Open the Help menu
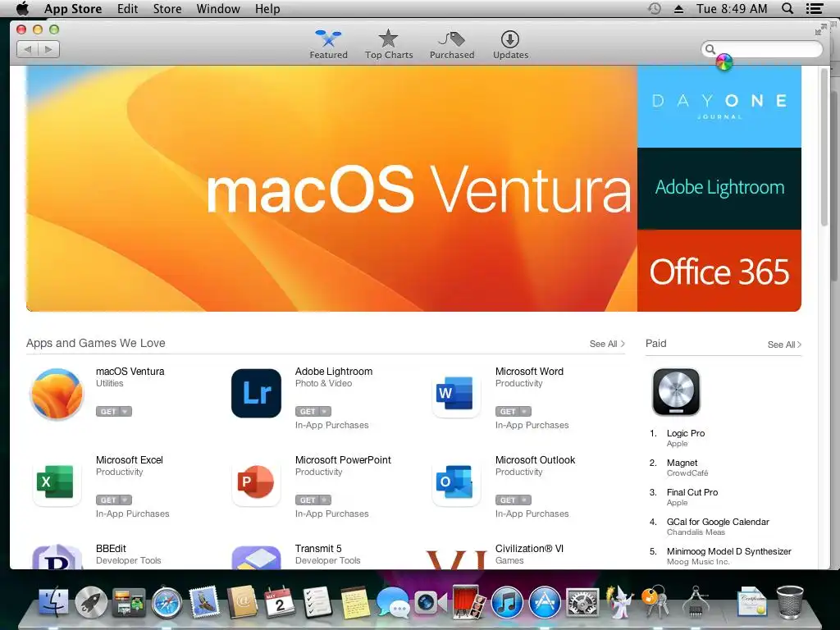Viewport: 840px width, 630px height. point(267,8)
